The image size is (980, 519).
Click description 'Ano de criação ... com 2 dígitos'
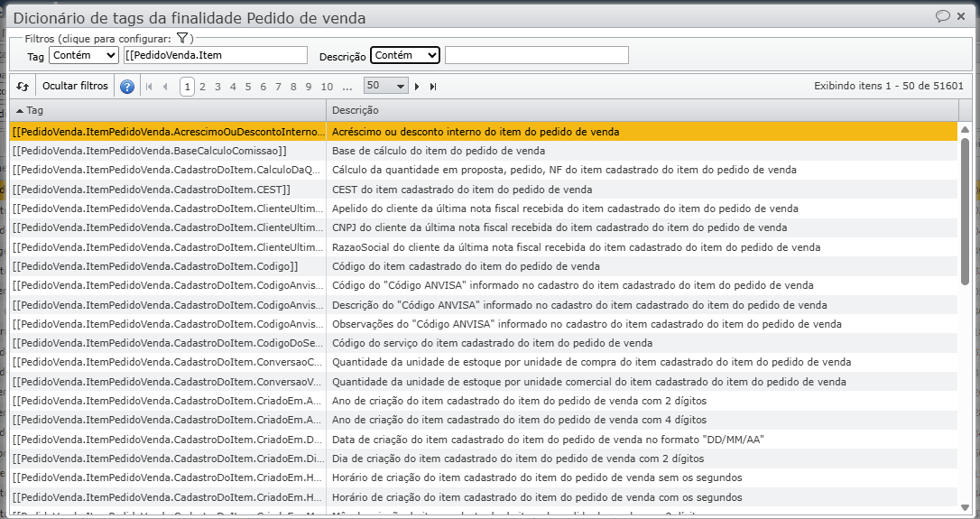[x=520, y=401]
